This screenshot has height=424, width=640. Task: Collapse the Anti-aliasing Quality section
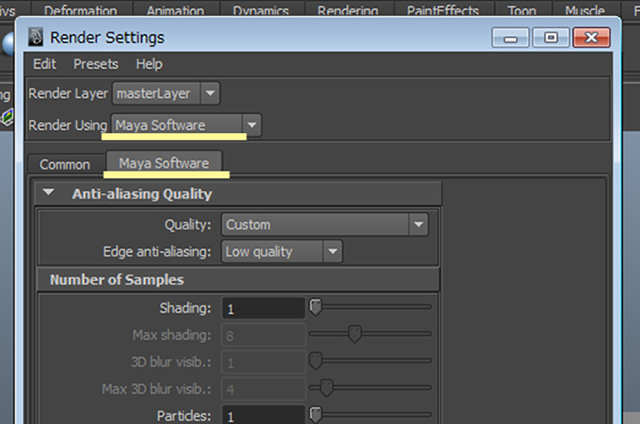tap(49, 192)
